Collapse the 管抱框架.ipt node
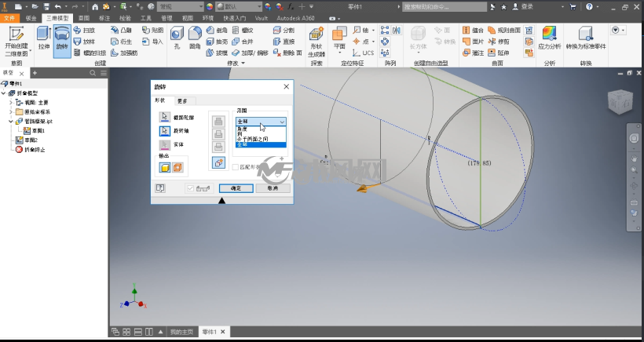This screenshot has height=342, width=644. pyautogui.click(x=11, y=122)
